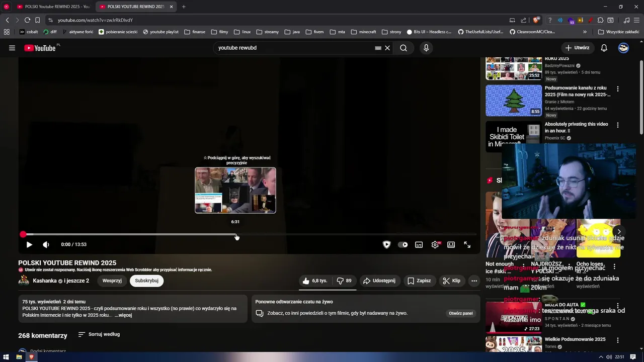Open the Windows Start button
The height and width of the screenshot is (362, 644).
pos(6,357)
